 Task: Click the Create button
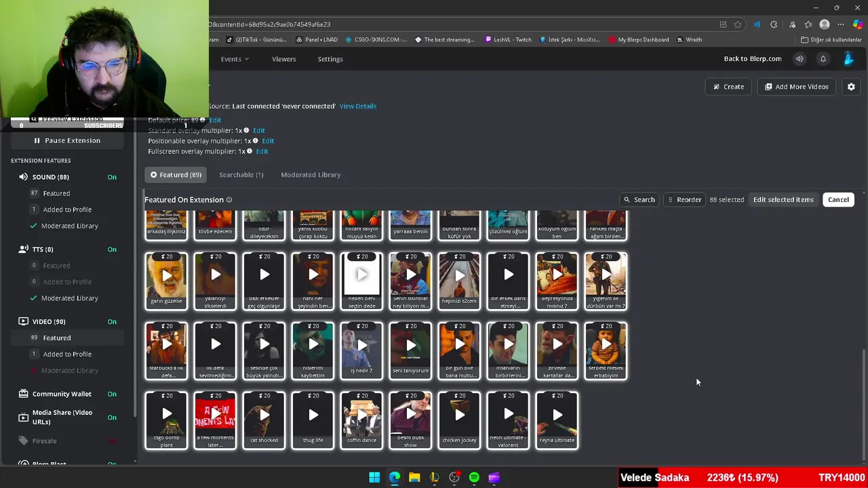pyautogui.click(x=728, y=87)
